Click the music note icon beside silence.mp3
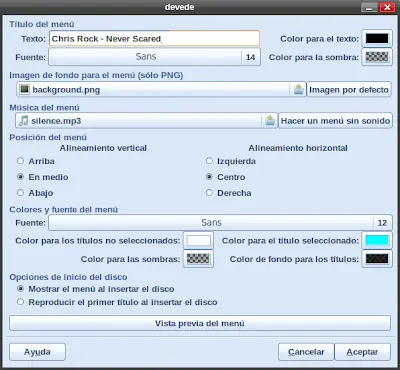The height and width of the screenshot is (370, 400). tap(23, 120)
